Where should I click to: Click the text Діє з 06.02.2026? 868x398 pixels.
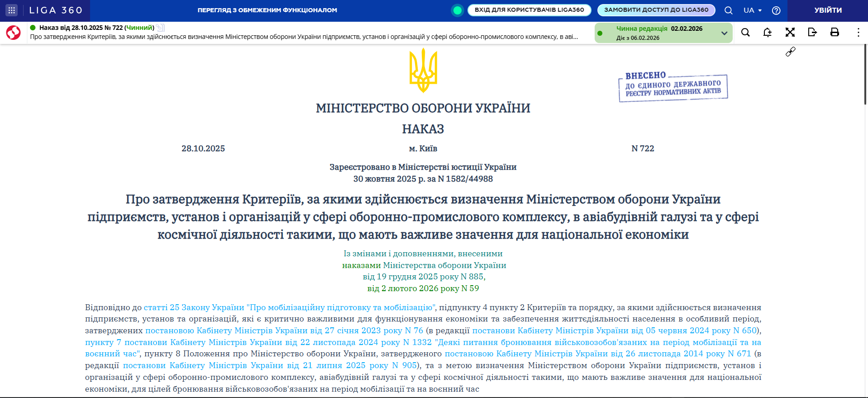click(638, 38)
